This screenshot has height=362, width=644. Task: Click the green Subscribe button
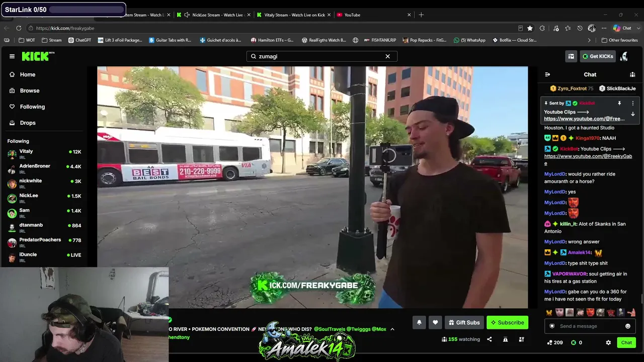point(507,322)
